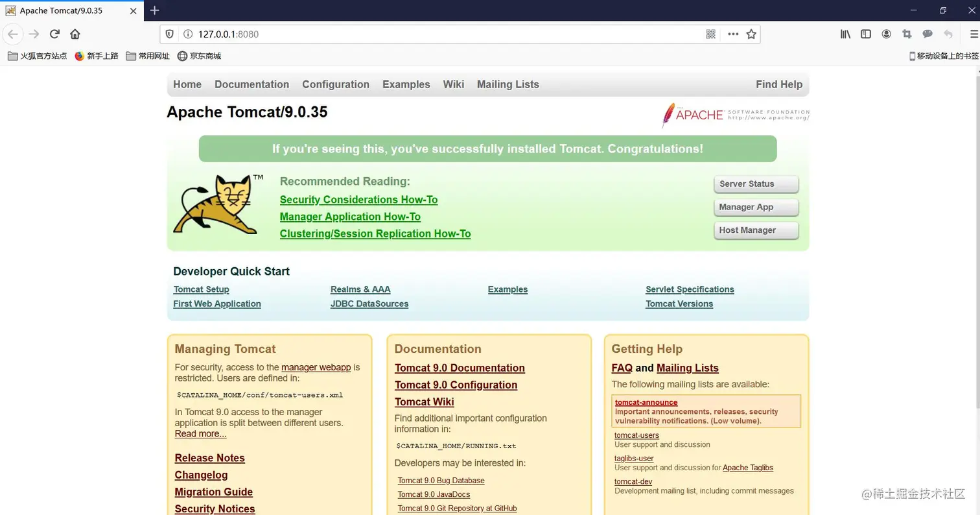The image size is (980, 515).
Task: Open Security Considerations How-To link
Action: 358,200
